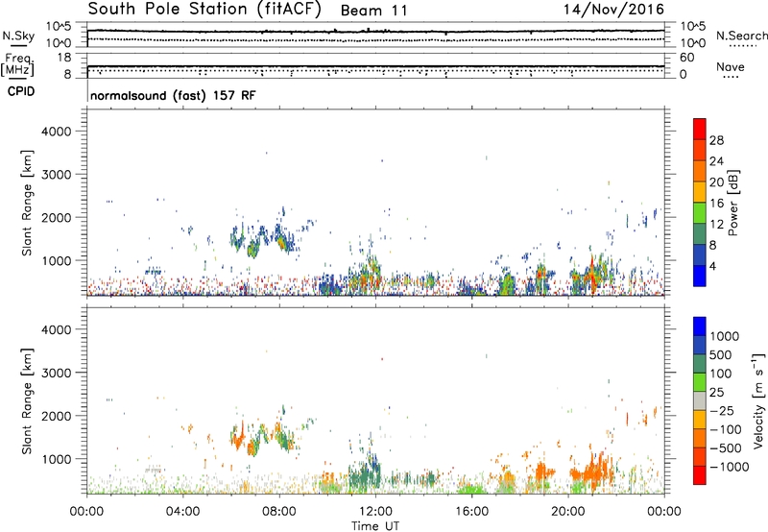Pick the red bottom segment of the velocity colorbar

pos(700,475)
